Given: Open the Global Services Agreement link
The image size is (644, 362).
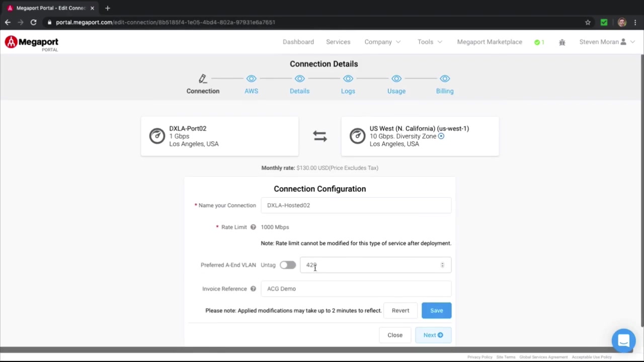Looking at the screenshot, I should 543,357.
